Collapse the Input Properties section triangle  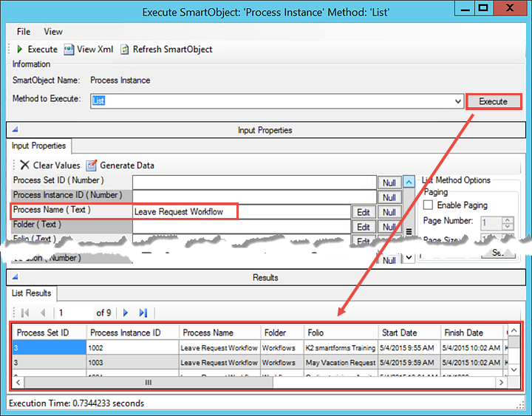pyautogui.click(x=15, y=129)
